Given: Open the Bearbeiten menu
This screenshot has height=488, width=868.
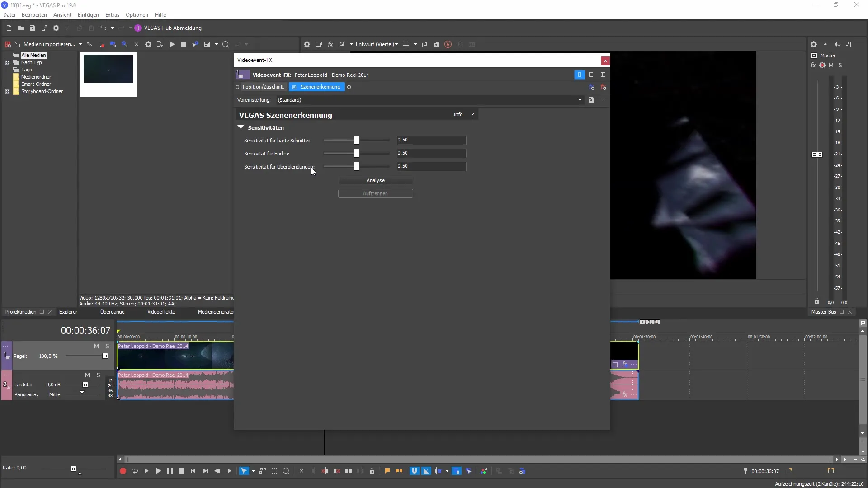Looking at the screenshot, I should click(x=34, y=15).
